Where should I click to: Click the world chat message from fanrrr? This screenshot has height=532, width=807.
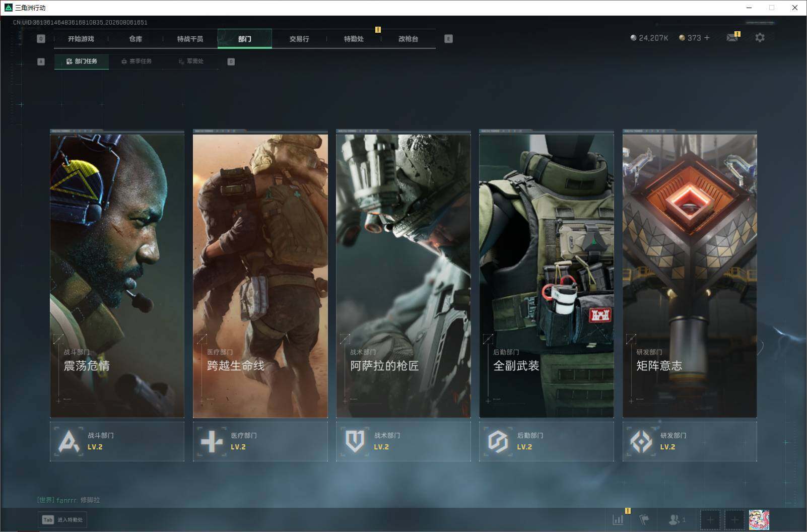point(69,500)
